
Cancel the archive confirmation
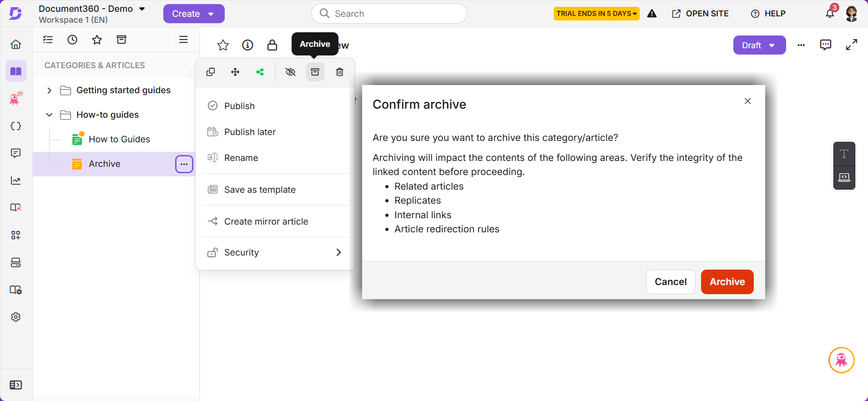click(671, 282)
